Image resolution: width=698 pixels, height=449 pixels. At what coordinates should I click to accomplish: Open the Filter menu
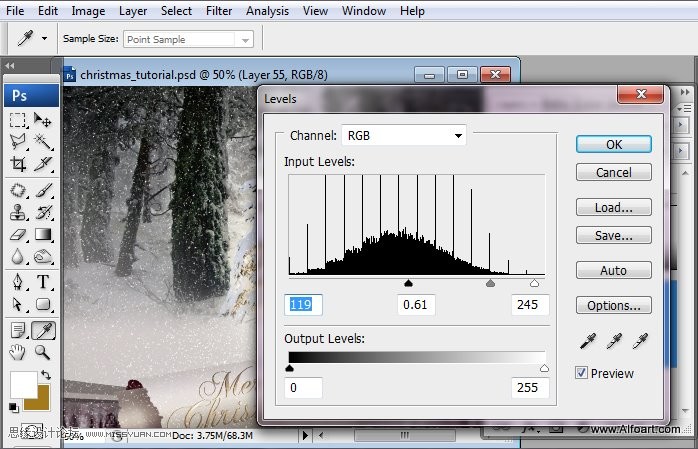pos(219,11)
